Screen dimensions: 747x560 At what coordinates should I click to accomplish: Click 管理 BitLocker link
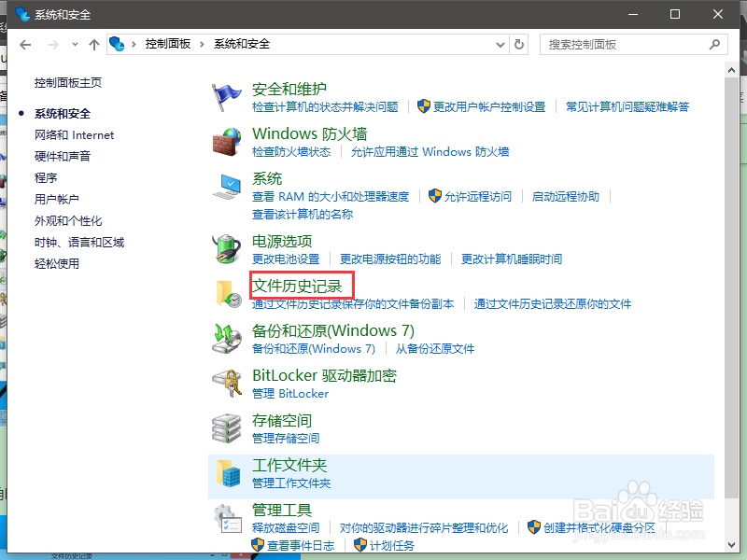tap(290, 393)
